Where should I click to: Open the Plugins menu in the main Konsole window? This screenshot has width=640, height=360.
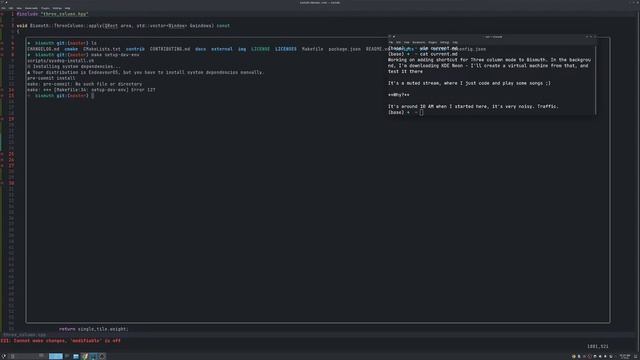point(45,8)
